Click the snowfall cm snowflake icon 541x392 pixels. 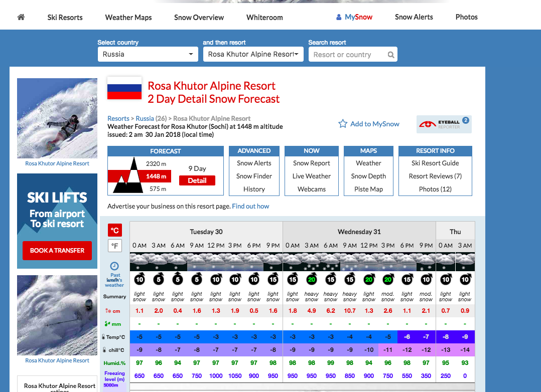coord(108,311)
